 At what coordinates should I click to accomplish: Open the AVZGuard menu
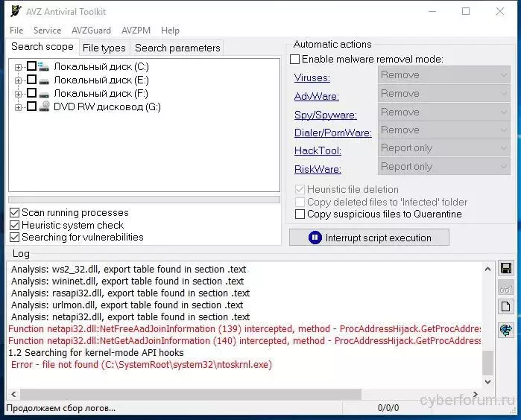(x=91, y=31)
